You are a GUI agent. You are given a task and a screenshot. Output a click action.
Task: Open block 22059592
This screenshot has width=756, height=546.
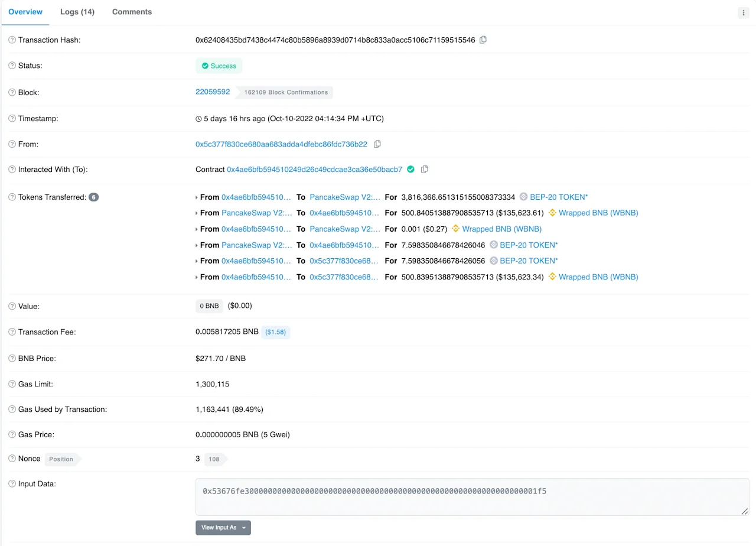(213, 92)
